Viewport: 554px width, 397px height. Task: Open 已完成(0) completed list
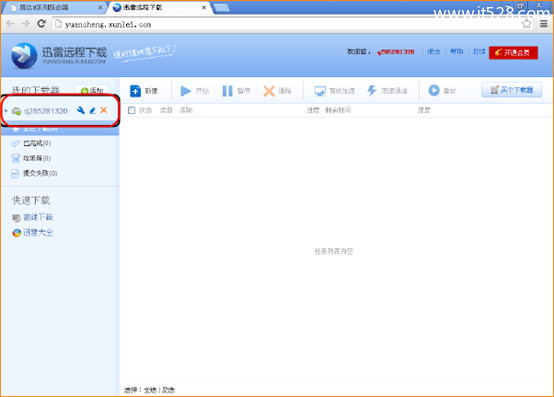coord(37,143)
